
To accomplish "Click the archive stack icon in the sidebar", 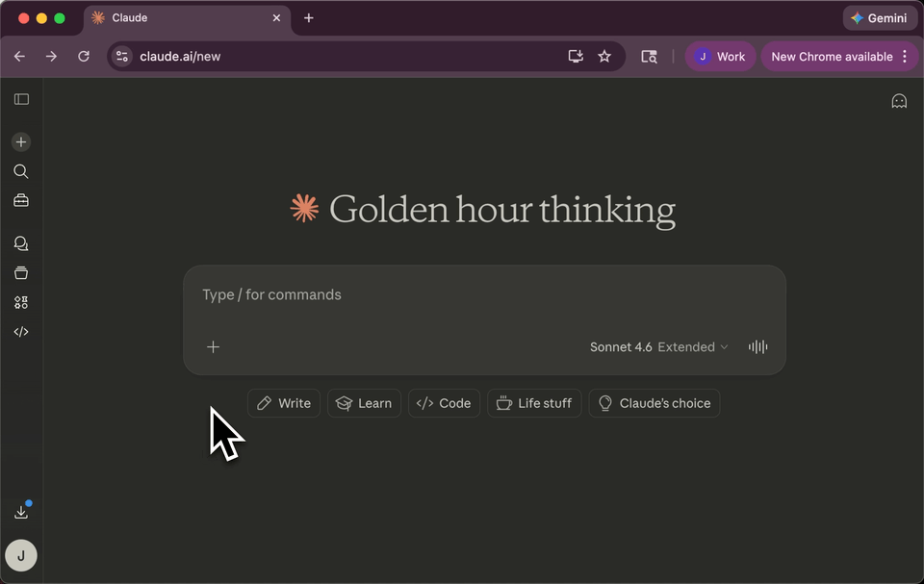I will (x=21, y=272).
